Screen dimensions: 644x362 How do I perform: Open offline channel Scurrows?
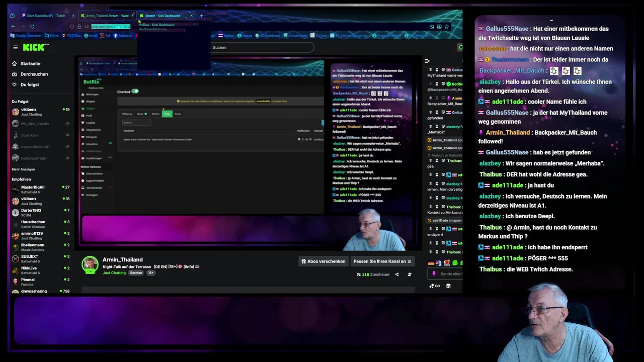40,135
